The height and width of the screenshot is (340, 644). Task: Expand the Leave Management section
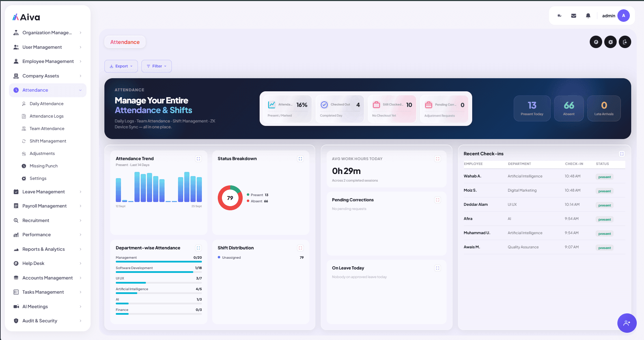pyautogui.click(x=48, y=192)
